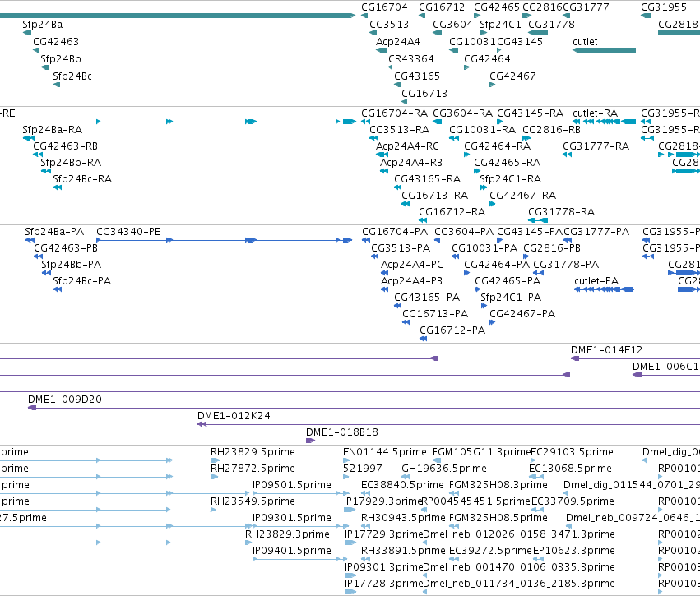Screen dimensions: 700x596
Task: Select EST IP09501.5prime
Action: coord(291,485)
